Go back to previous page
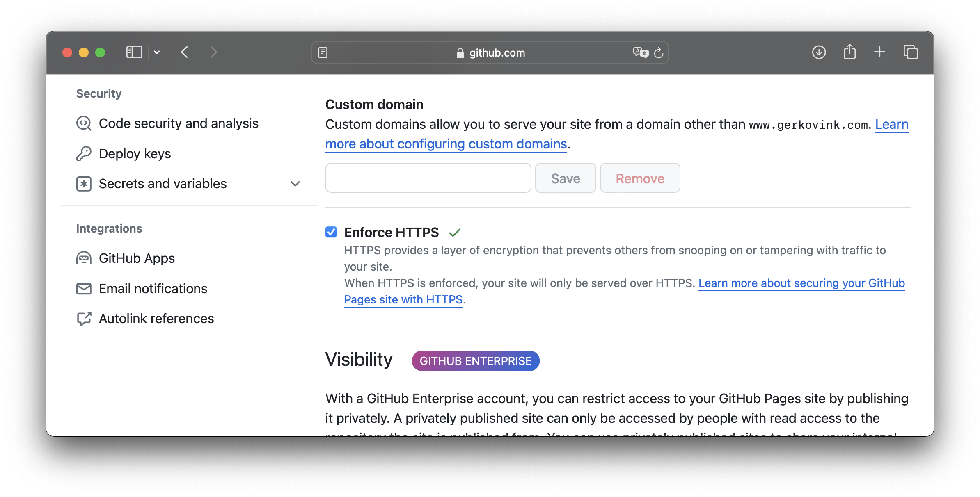980x497 pixels. (x=185, y=52)
